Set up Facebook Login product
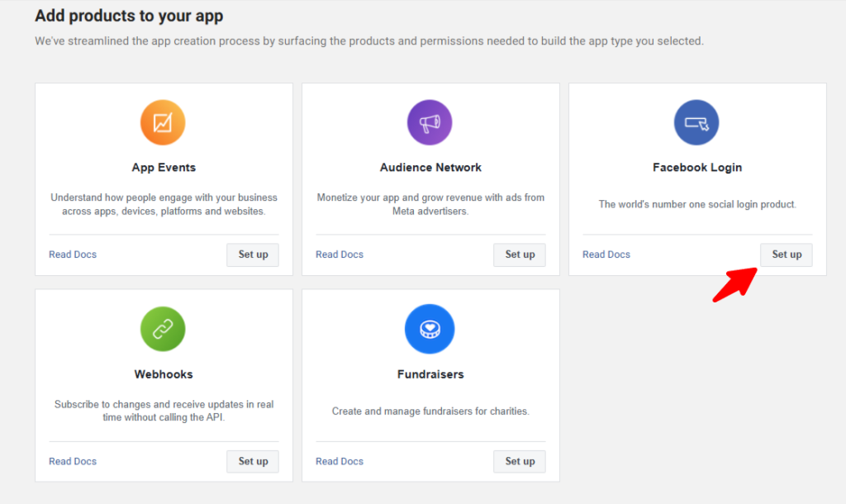This screenshot has height=504, width=846. coord(787,254)
